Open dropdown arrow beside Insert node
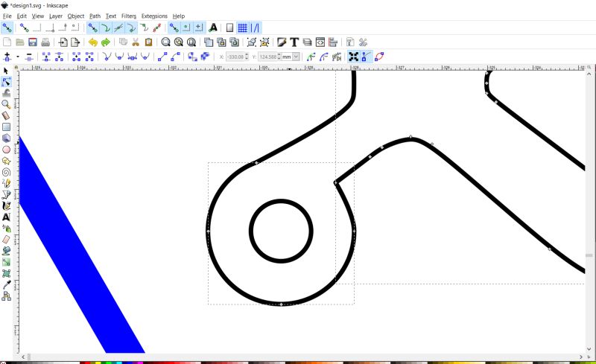Image resolution: width=596 pixels, height=364 pixels. [x=18, y=57]
